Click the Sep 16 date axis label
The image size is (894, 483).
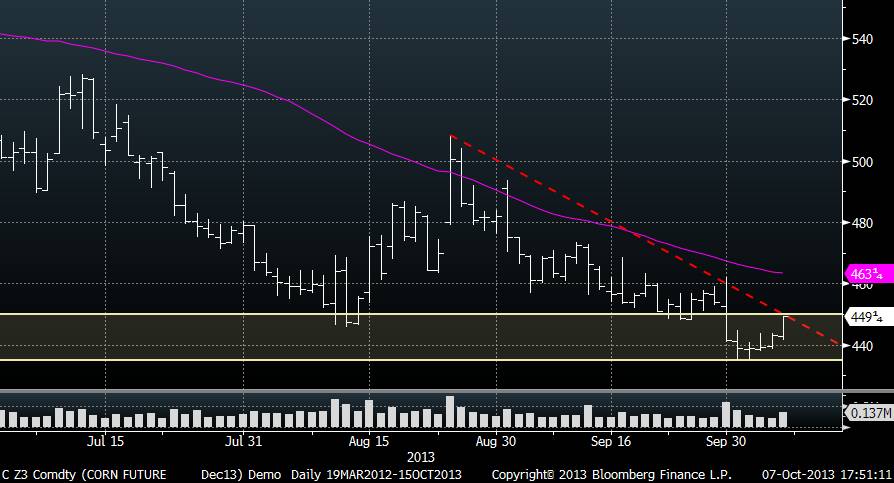(611, 440)
